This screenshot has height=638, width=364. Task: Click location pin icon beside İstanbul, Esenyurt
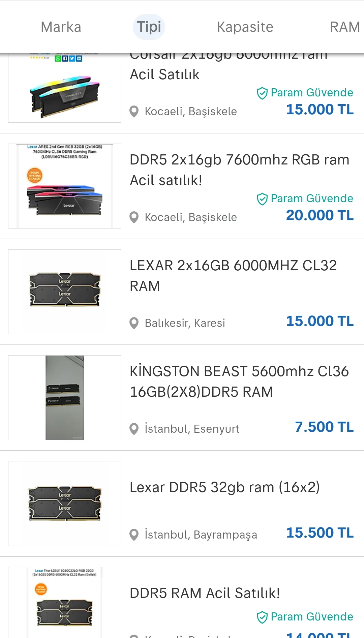click(x=134, y=429)
